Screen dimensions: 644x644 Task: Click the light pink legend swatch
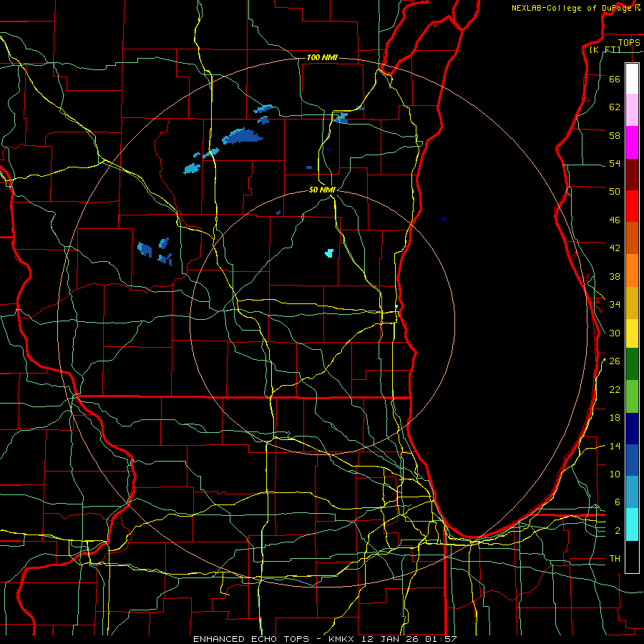[x=632, y=109]
